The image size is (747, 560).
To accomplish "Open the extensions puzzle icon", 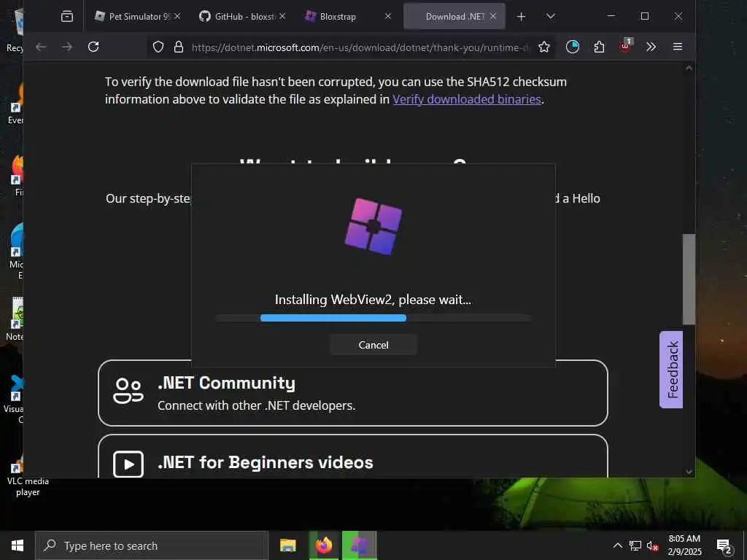I will click(599, 47).
